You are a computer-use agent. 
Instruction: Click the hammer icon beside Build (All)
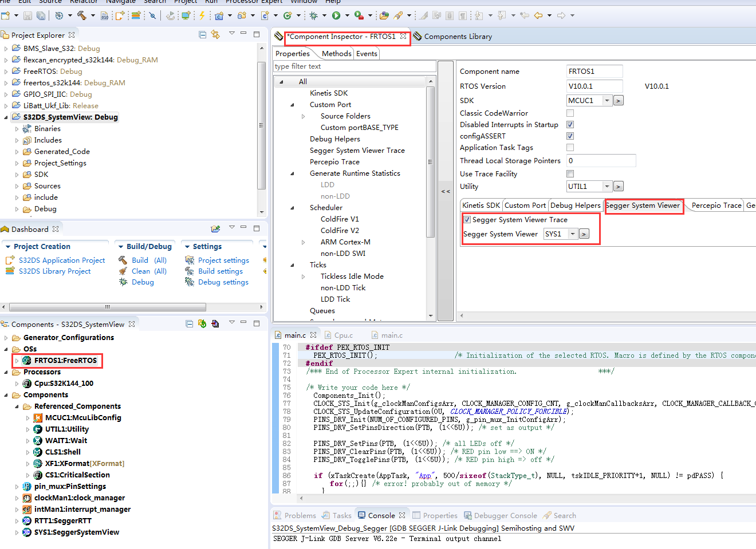click(x=123, y=260)
